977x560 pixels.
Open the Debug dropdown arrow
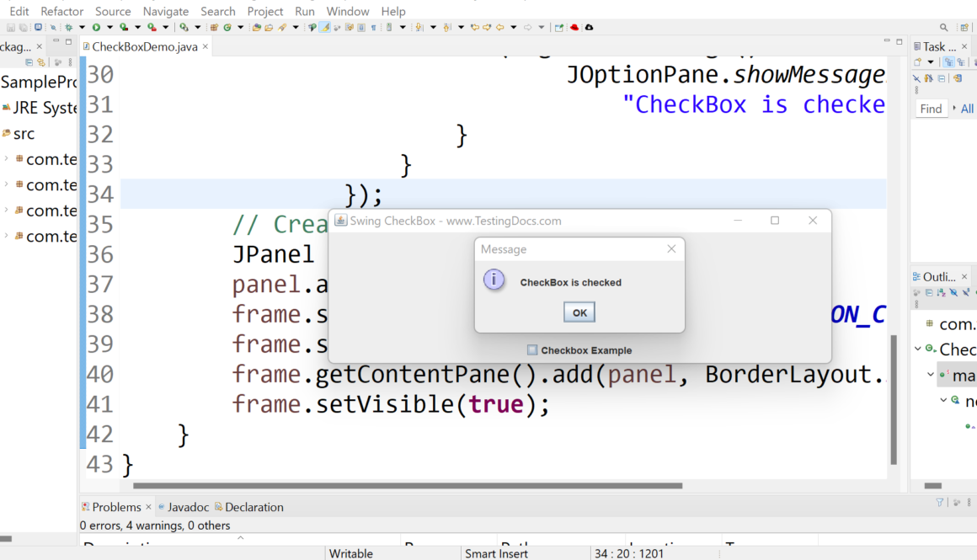click(82, 27)
